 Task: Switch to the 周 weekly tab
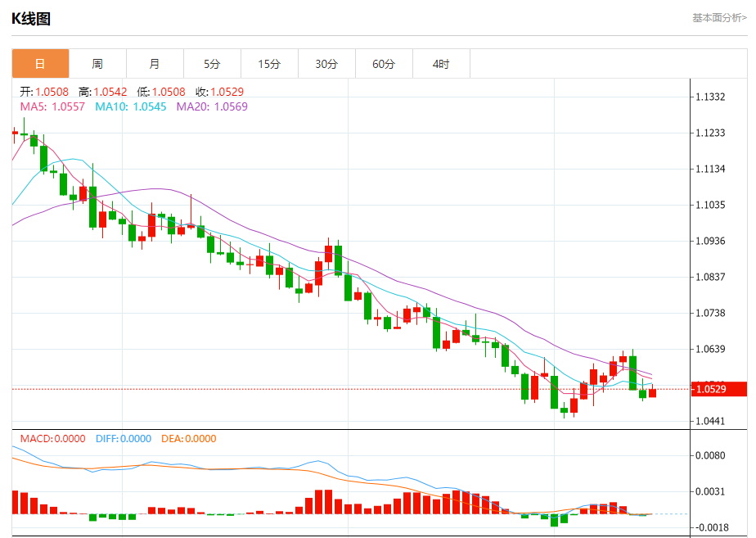pos(98,64)
